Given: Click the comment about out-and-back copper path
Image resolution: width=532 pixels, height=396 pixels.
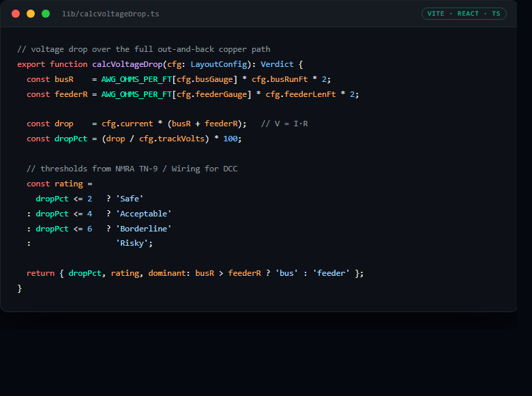Looking at the screenshot, I should pos(144,49).
